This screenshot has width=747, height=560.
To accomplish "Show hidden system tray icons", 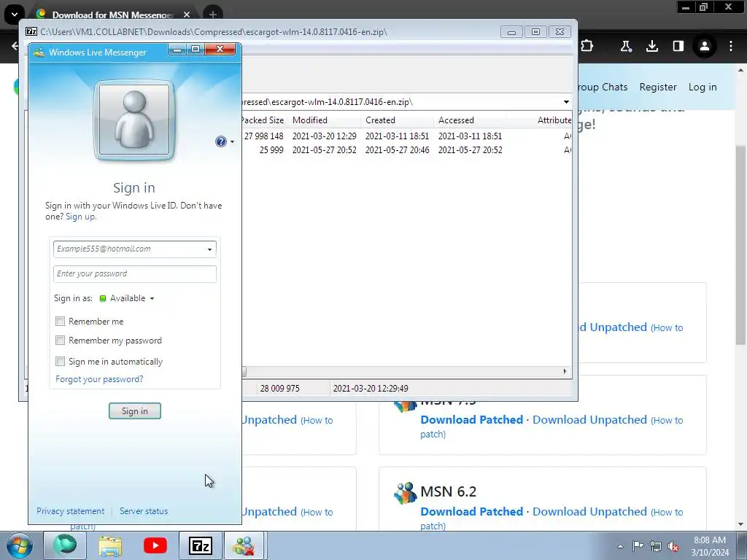I will tap(620, 546).
